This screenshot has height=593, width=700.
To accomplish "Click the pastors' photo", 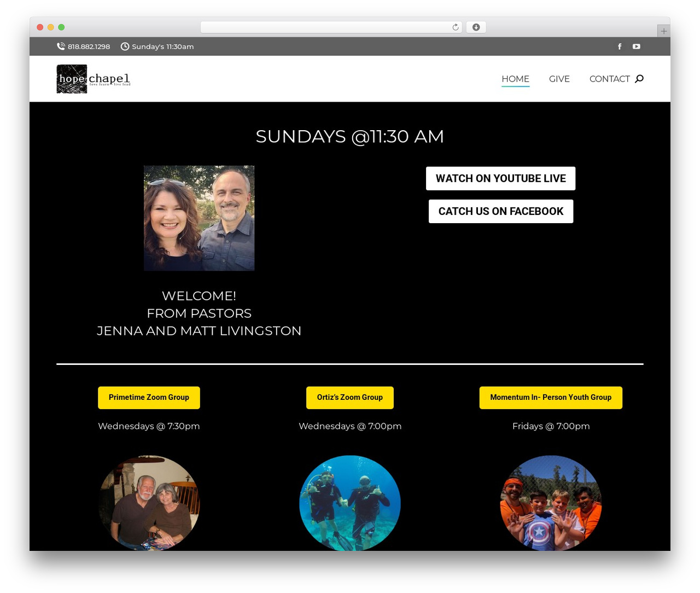I will [x=199, y=218].
